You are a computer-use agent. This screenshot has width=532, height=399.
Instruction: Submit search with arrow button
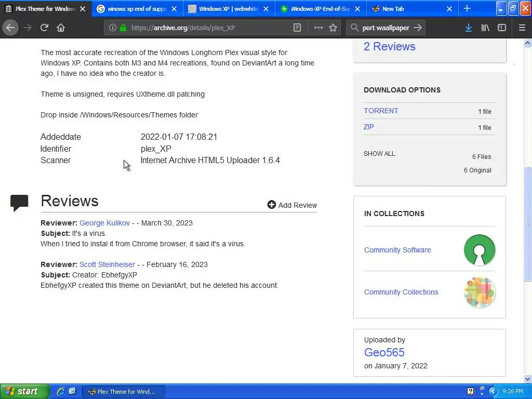point(418,28)
